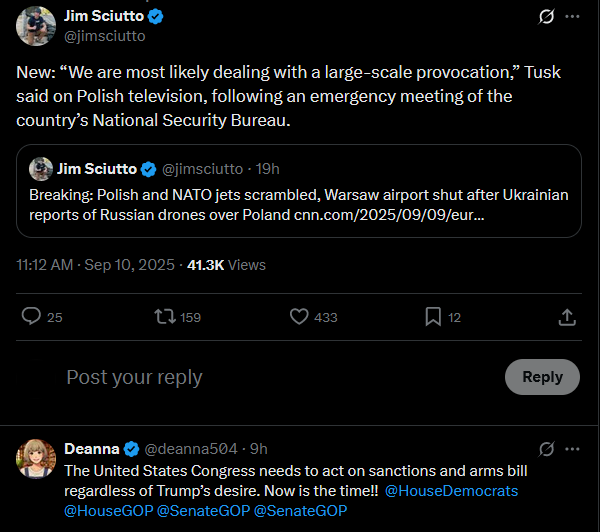Open the @jimsciutto handle under the author name
Image resolution: width=600 pixels, height=532 pixels.
tap(105, 36)
